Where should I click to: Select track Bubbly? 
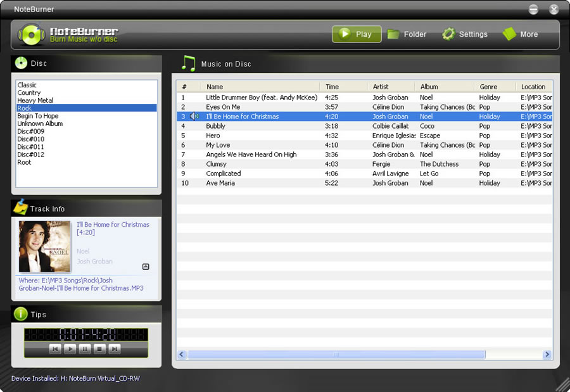(x=365, y=126)
